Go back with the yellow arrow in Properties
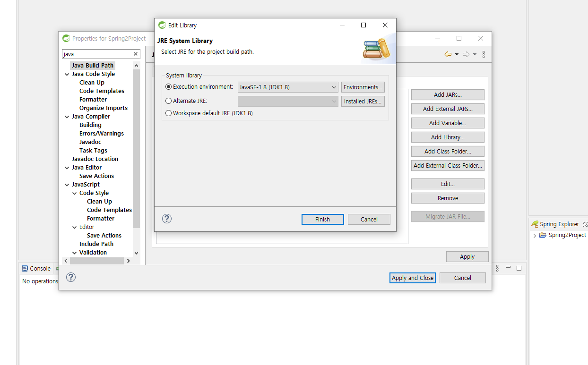 click(x=448, y=54)
